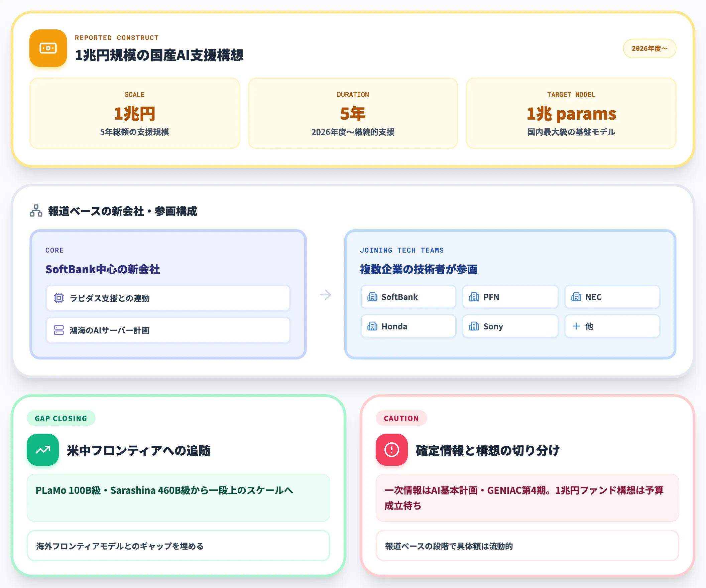This screenshot has height=588, width=706.
Task: Click the title 複数企業の技術者が参画
Action: click(419, 269)
